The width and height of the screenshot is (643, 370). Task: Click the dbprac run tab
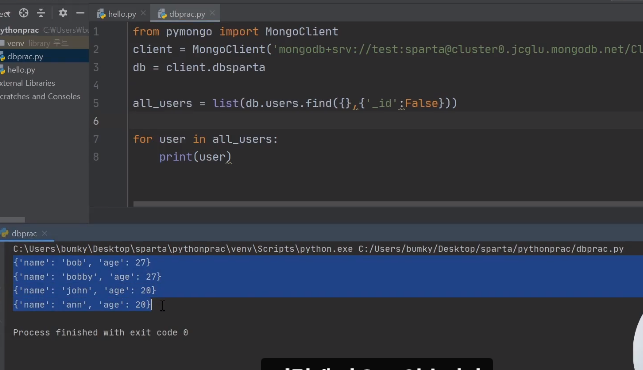point(24,233)
